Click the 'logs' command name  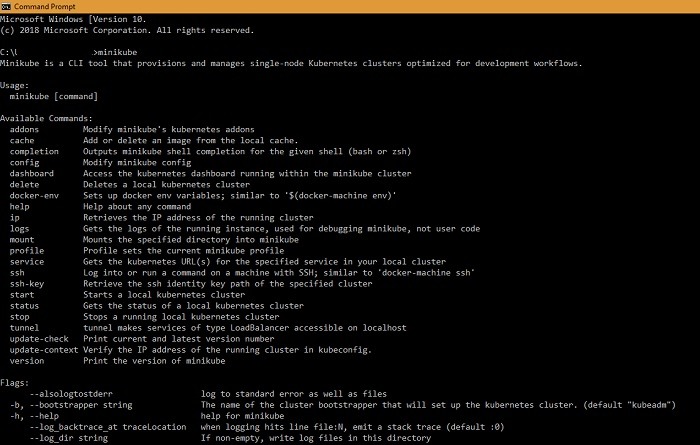[19, 229]
